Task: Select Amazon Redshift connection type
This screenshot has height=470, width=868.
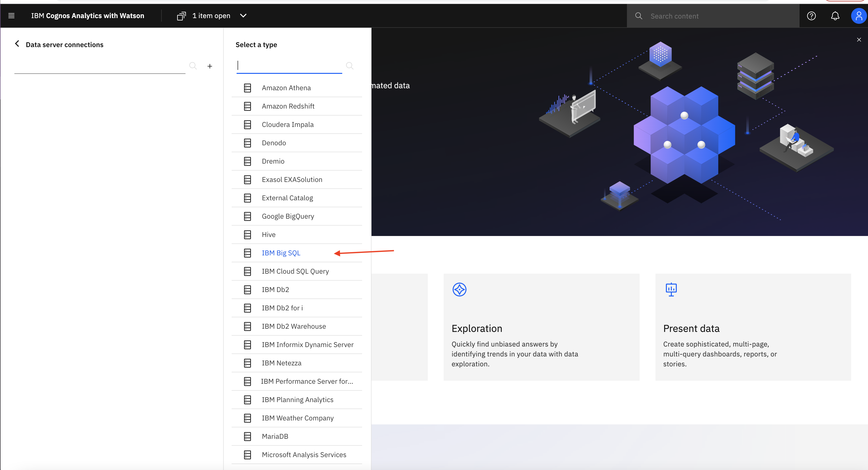Action: [297, 106]
